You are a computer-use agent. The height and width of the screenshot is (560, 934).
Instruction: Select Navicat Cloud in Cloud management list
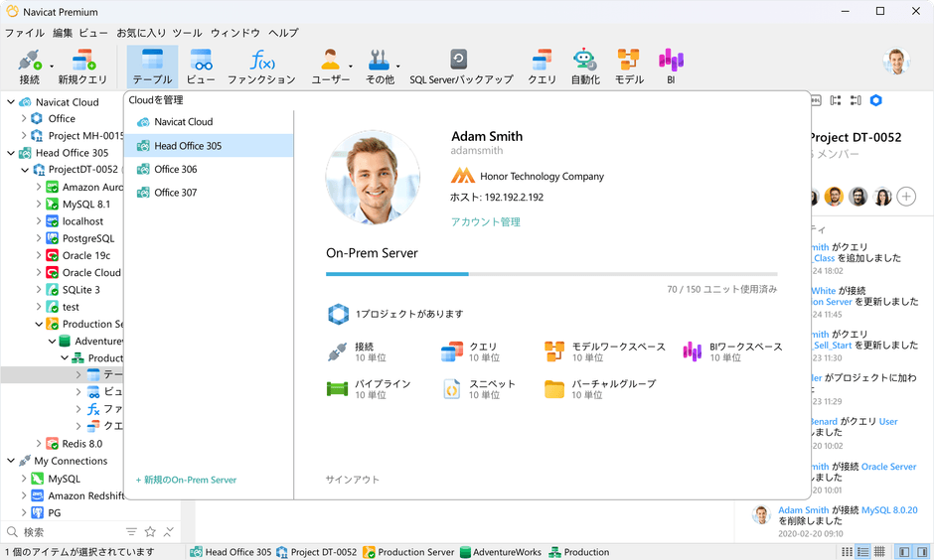click(x=209, y=122)
